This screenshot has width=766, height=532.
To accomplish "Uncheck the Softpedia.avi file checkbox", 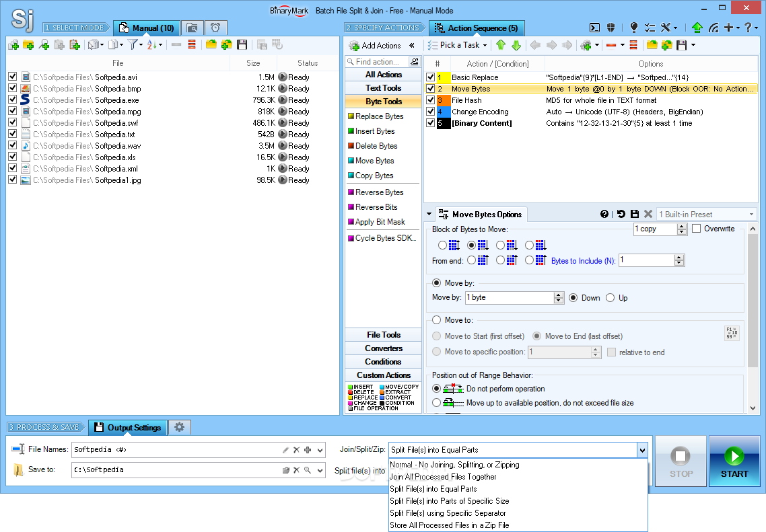I will coord(13,77).
